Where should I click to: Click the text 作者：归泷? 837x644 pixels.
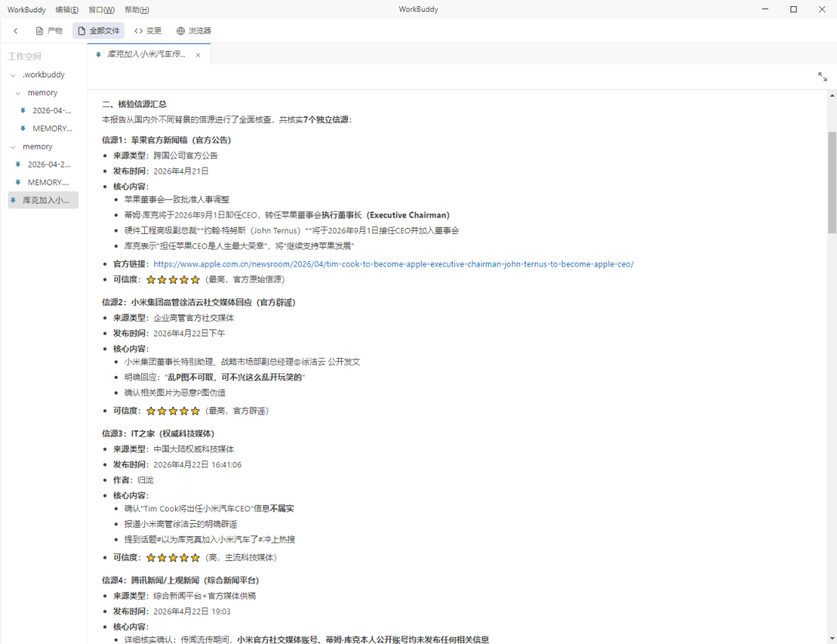coord(133,480)
